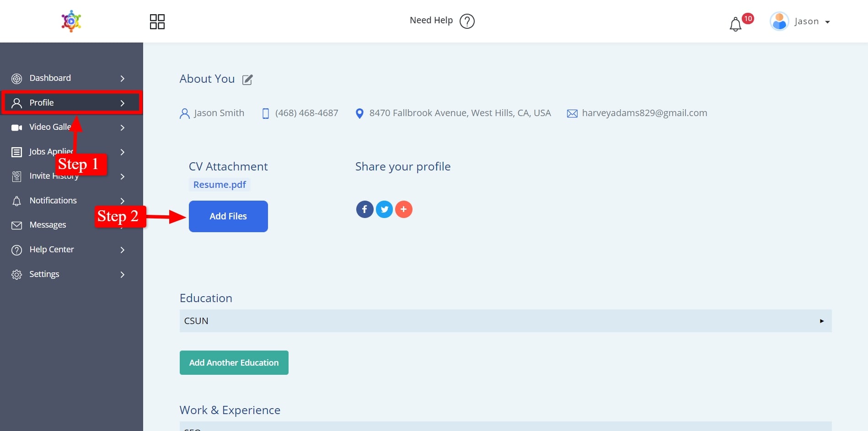
Task: Share profile on Twitter
Action: pos(384,209)
